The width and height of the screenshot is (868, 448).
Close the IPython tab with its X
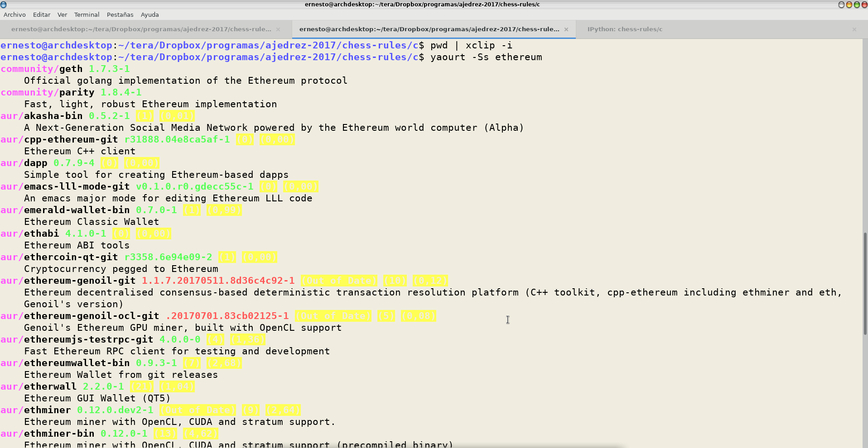pyautogui.click(x=854, y=29)
